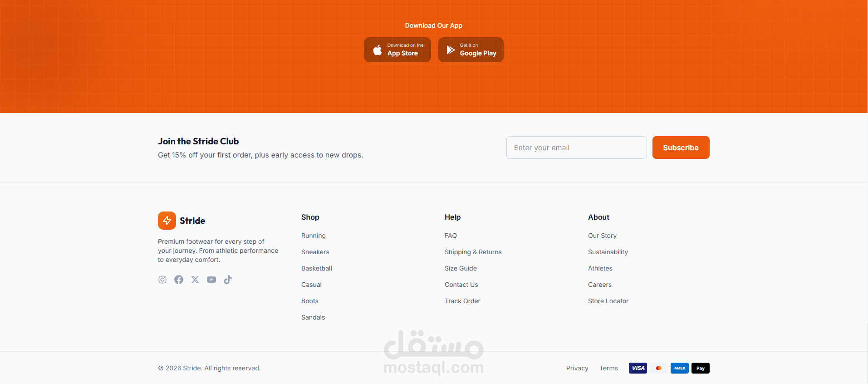
Task: Click the Amex payment badge
Action: pos(680,368)
